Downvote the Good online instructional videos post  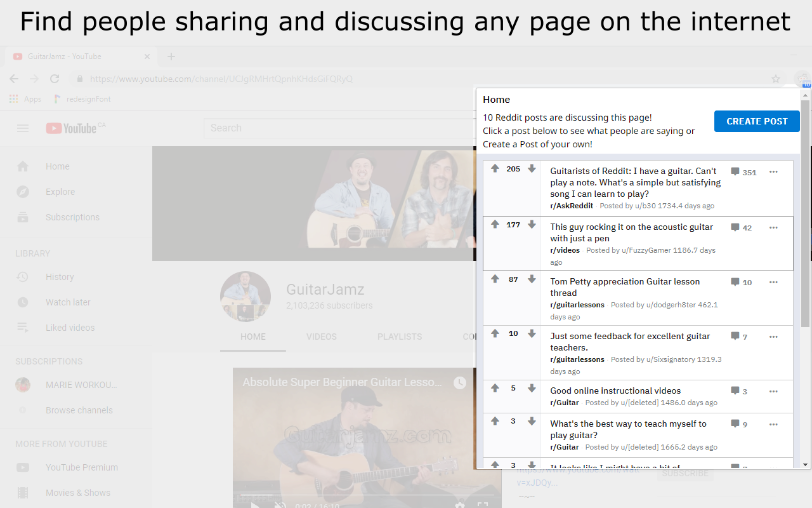pyautogui.click(x=532, y=389)
